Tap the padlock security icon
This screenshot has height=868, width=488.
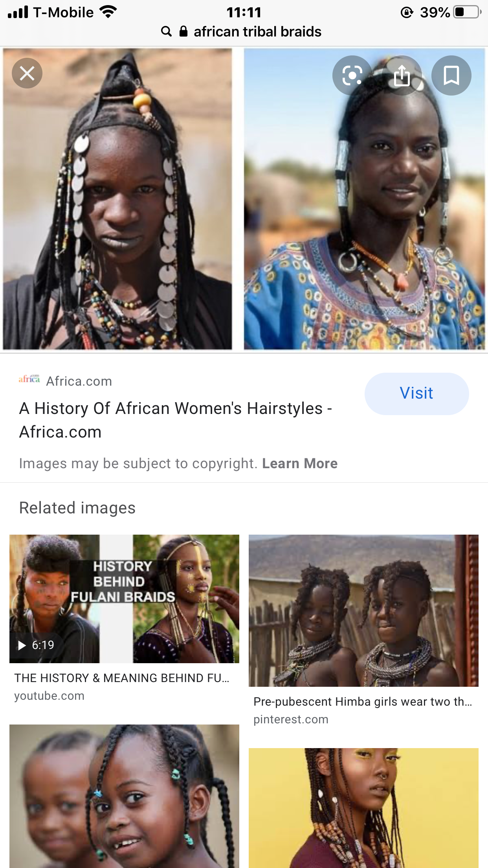coord(183,31)
